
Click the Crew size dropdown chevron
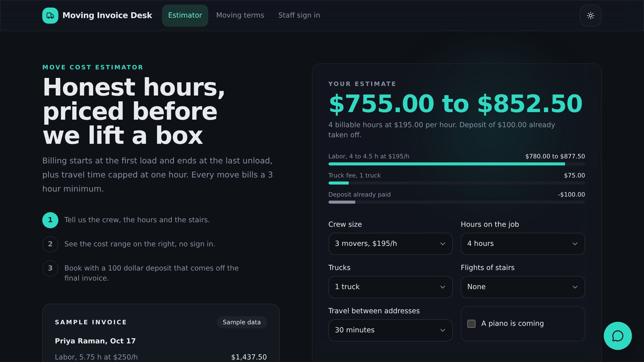(442, 244)
